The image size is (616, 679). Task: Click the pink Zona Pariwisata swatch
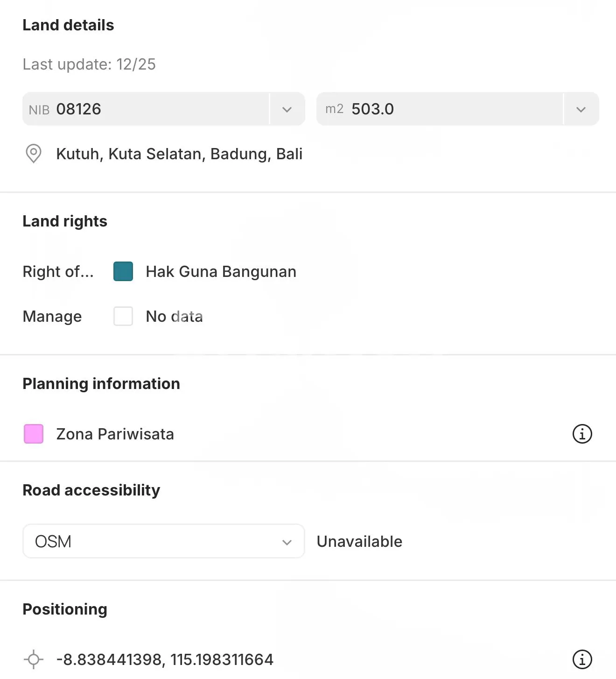[x=34, y=434]
